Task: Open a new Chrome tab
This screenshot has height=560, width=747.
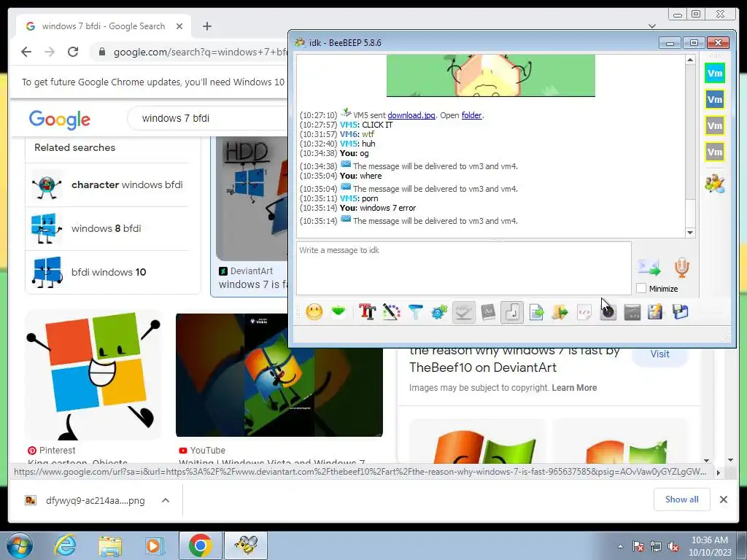Action: 206,26
